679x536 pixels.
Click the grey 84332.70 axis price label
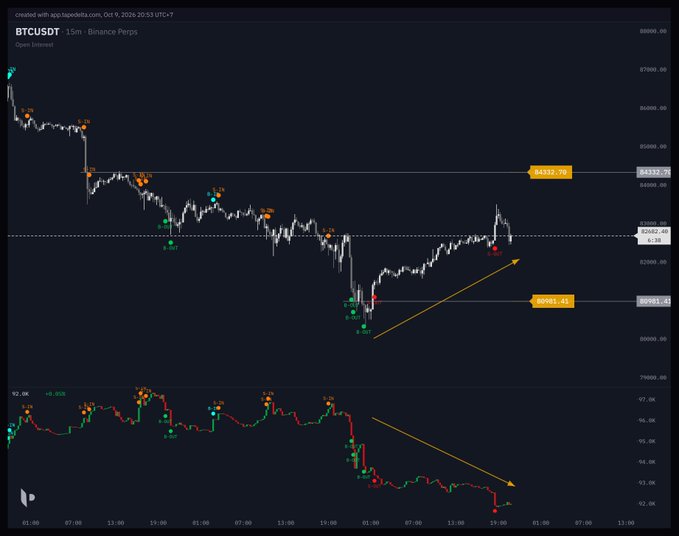coord(654,172)
